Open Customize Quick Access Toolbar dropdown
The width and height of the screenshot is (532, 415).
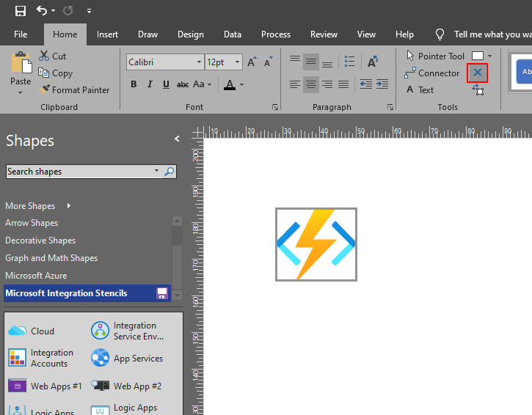click(89, 11)
